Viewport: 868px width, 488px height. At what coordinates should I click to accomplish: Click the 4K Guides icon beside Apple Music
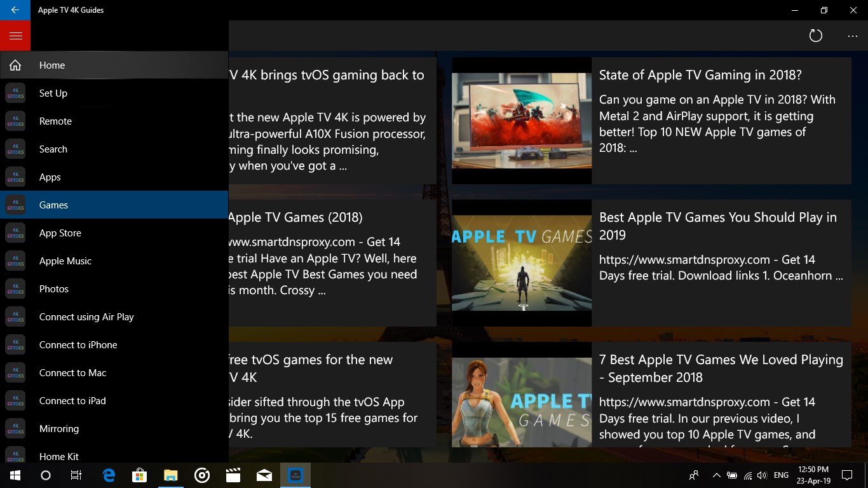pyautogui.click(x=15, y=261)
